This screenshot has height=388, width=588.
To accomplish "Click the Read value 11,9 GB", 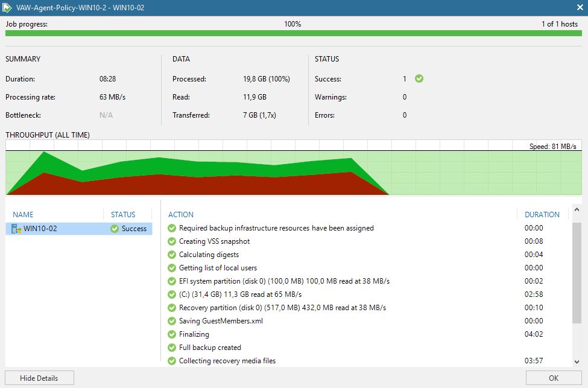I will coord(254,97).
